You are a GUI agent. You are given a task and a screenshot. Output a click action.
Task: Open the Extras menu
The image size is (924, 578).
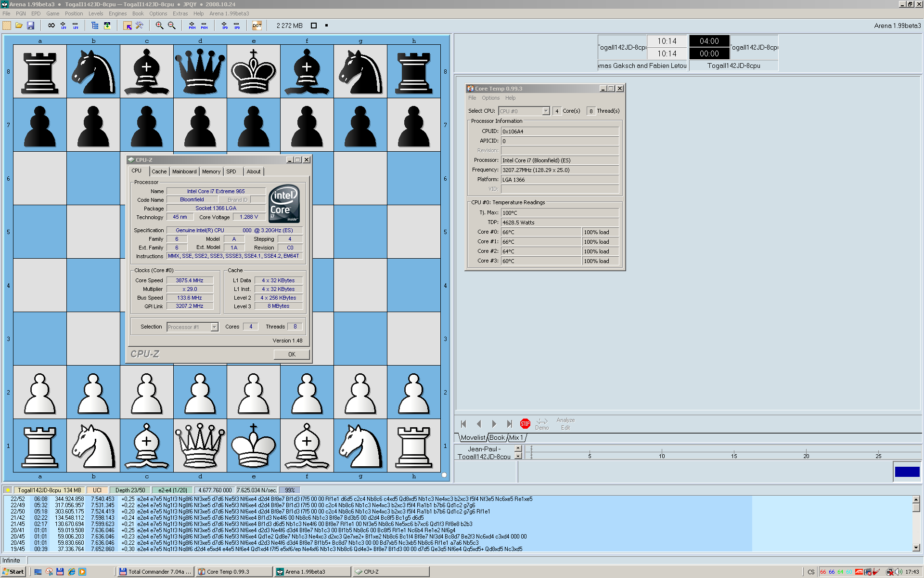pos(180,13)
